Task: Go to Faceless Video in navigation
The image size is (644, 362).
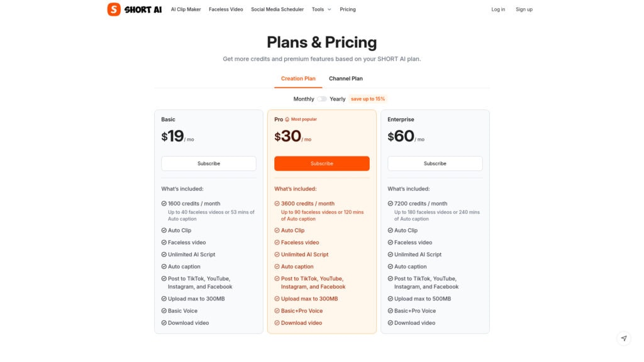Action: coord(226,9)
